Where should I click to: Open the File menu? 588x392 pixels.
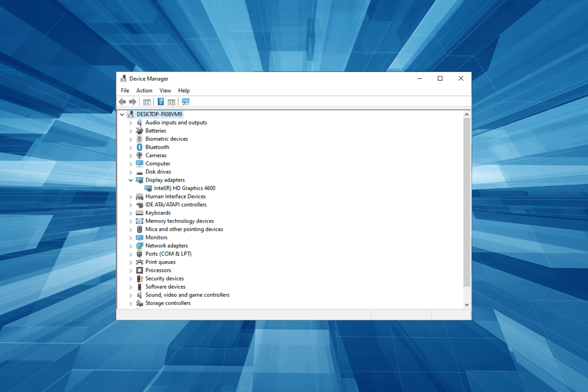(x=125, y=91)
